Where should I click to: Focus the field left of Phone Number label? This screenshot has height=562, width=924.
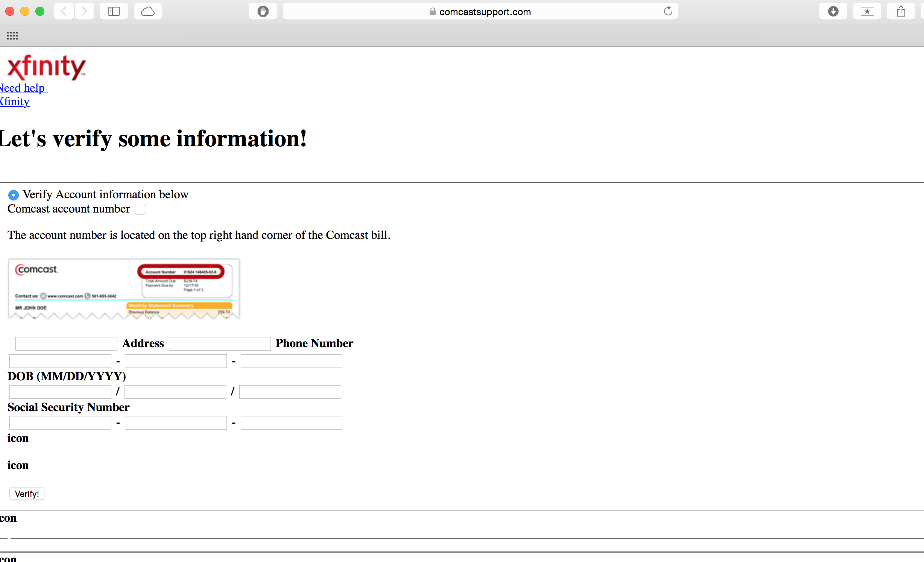point(220,343)
